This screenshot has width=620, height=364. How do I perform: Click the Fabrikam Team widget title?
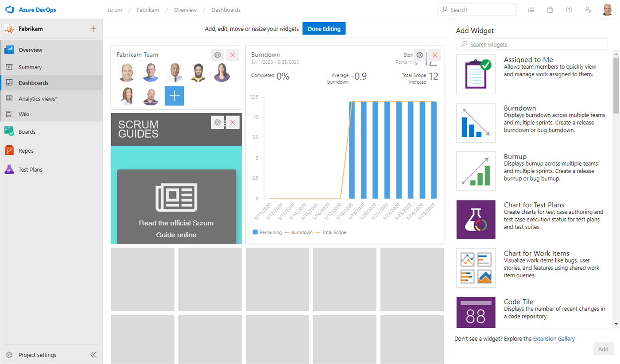[x=137, y=55]
